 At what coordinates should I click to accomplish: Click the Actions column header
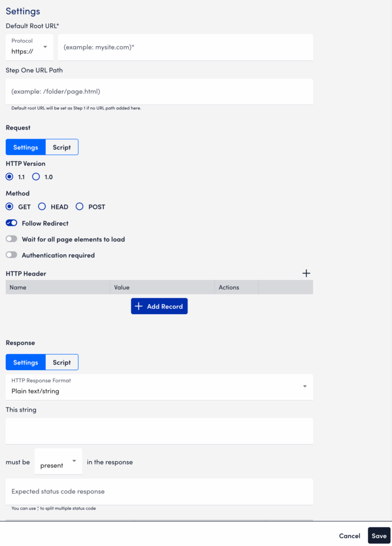pyautogui.click(x=236, y=287)
